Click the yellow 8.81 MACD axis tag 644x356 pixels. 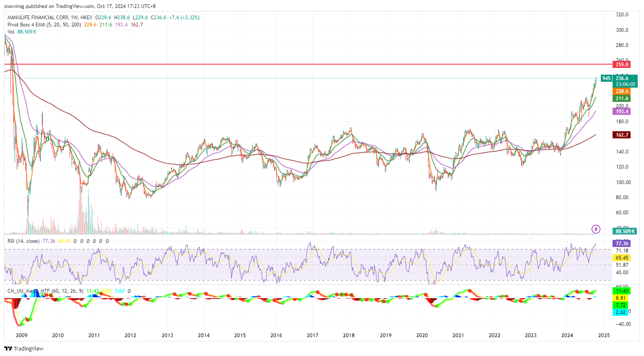click(621, 298)
